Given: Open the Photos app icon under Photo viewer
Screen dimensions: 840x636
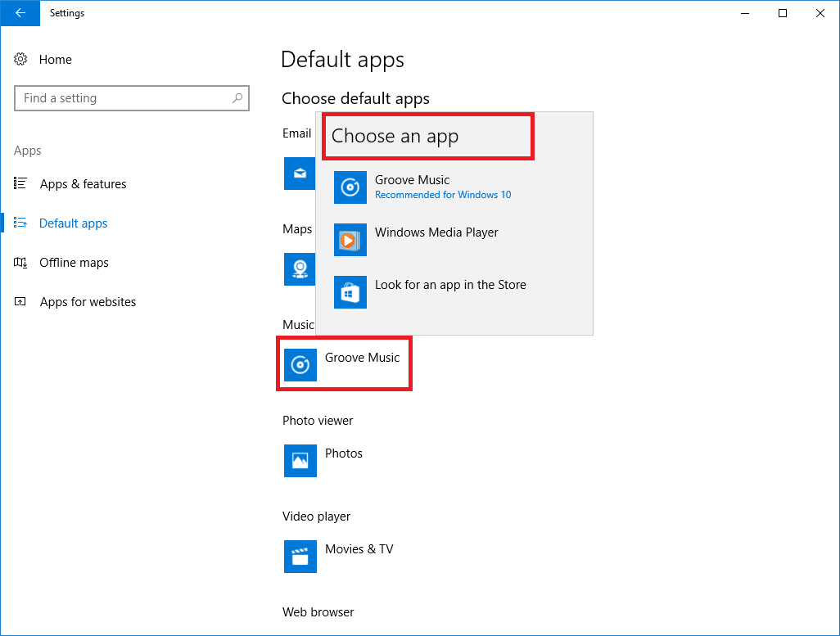Looking at the screenshot, I should tap(300, 461).
